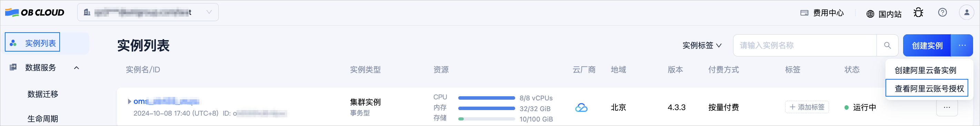Collapse the 数据服务 sidebar group
Screen dimensions: 980x126
pos(77,68)
